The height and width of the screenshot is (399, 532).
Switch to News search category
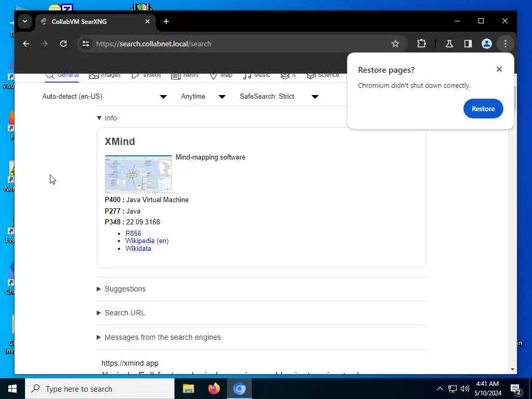point(184,75)
